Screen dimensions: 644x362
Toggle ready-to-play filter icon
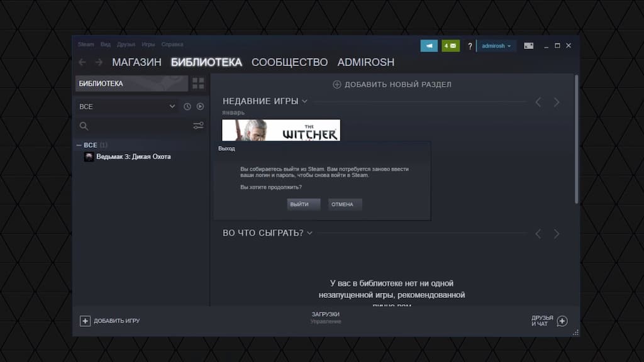[200, 106]
